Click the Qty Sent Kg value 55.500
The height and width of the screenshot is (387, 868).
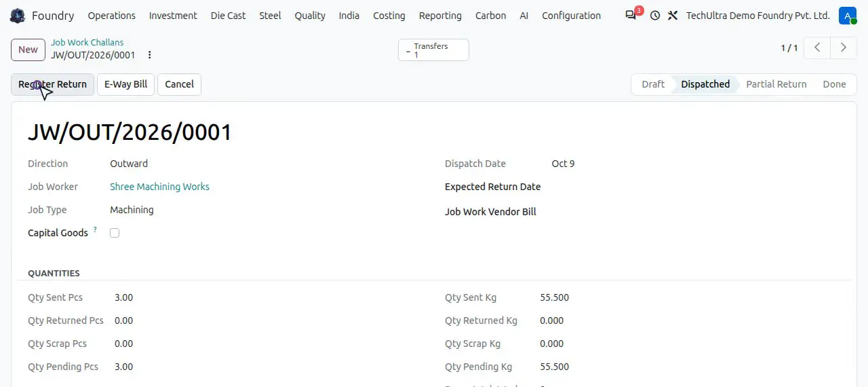(554, 297)
